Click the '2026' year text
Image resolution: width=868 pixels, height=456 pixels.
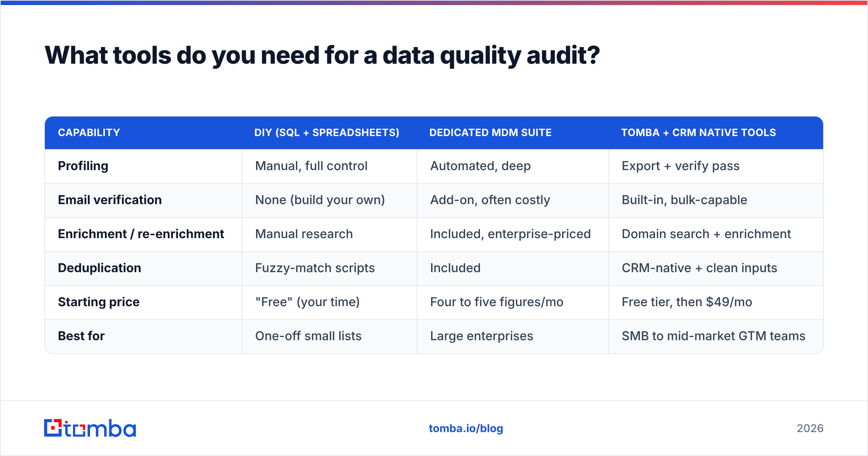(x=810, y=428)
